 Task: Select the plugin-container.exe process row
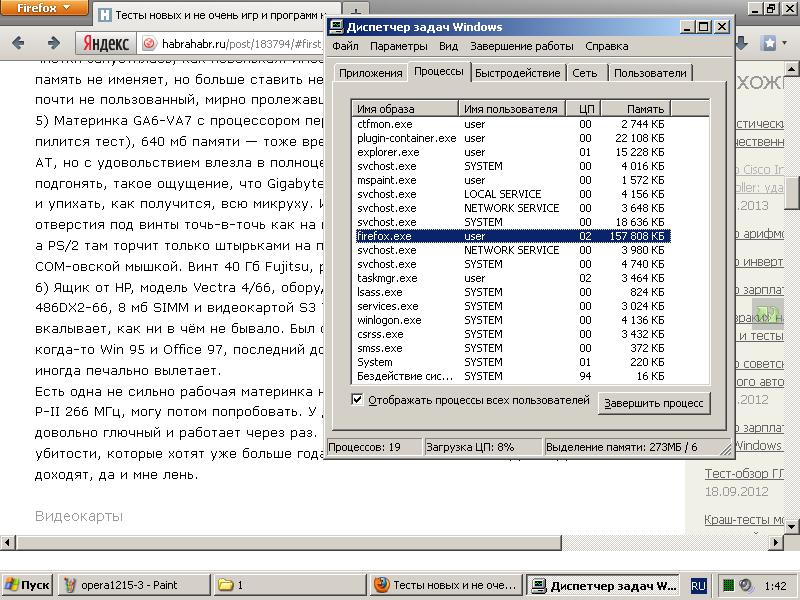[512, 138]
